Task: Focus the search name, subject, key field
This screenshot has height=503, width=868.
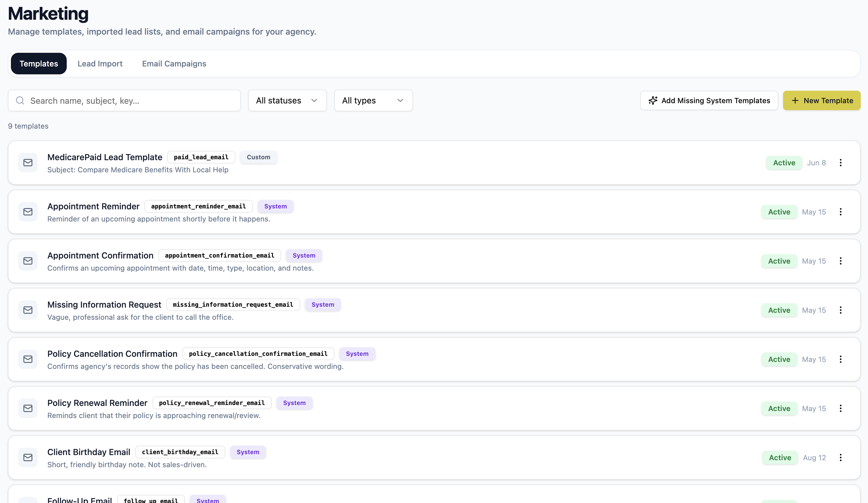Action: pos(124,101)
